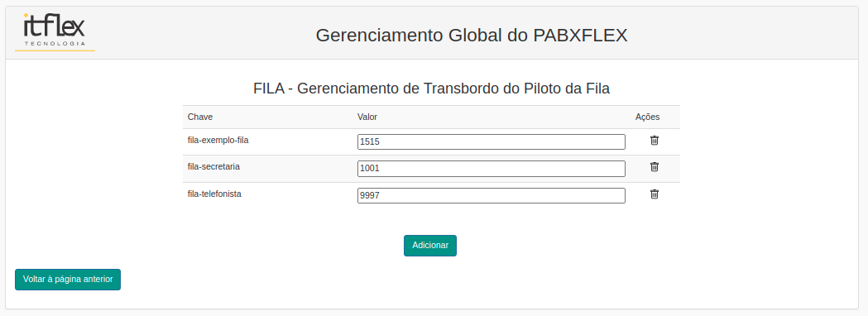The image size is (868, 316).
Task: Select the fila-telefonista key label
Action: click(215, 194)
